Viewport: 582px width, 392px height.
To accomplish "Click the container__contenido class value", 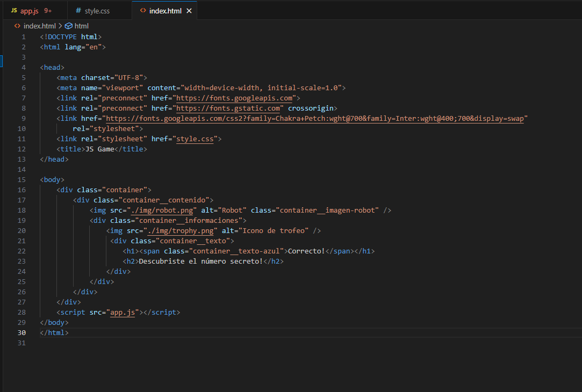I will coord(164,200).
